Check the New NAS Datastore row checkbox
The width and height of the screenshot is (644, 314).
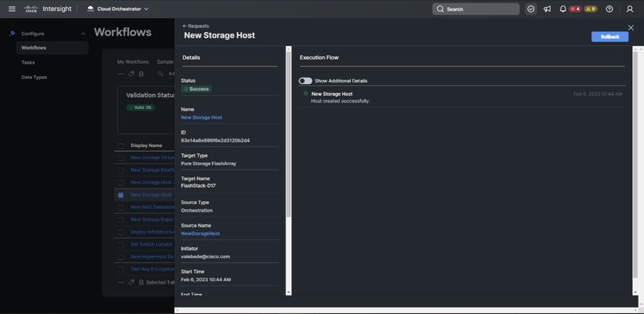[121, 207]
